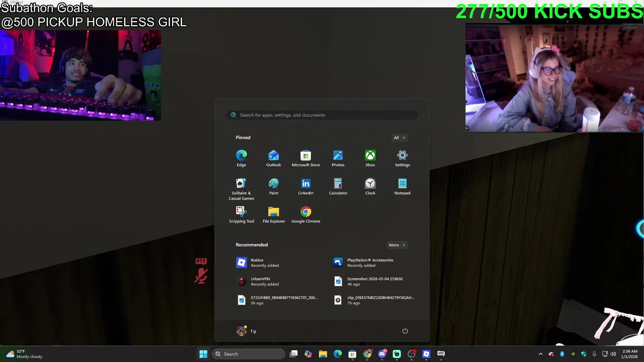Open the Kick app on the taskbar
Viewport: 644px width, 362px height.
[396, 354]
